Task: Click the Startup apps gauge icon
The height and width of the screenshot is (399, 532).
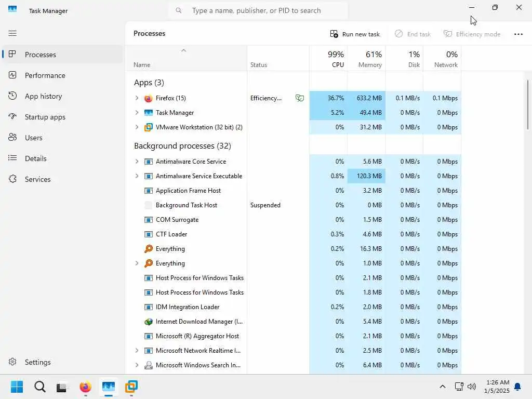Action: pyautogui.click(x=12, y=117)
